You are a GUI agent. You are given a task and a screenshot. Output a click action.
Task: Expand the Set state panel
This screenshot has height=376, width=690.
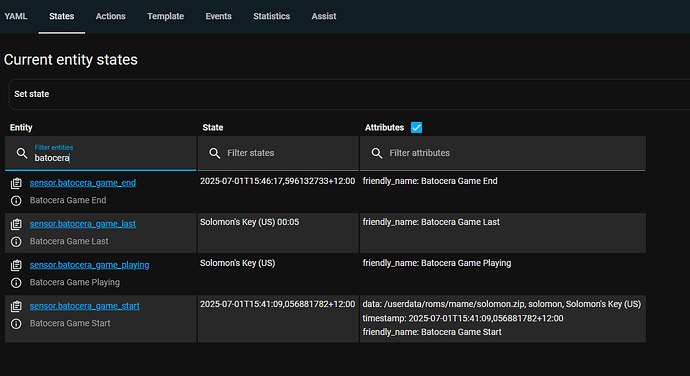click(x=349, y=94)
